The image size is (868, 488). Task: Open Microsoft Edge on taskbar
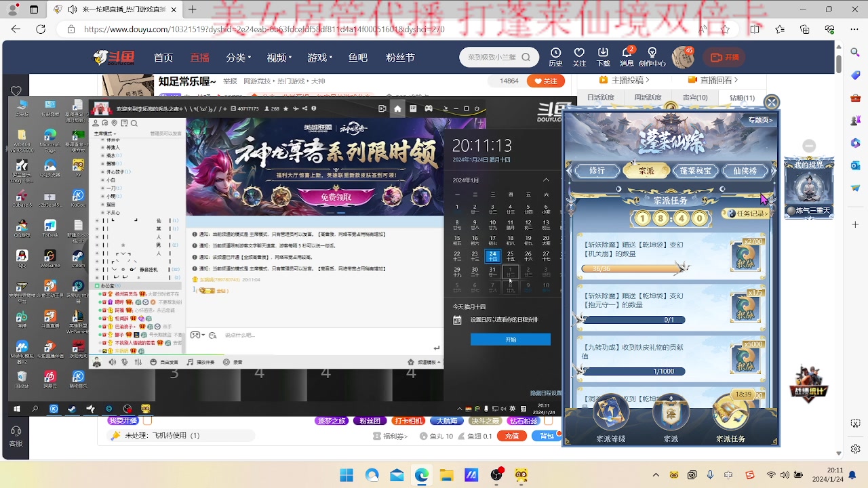tap(422, 475)
